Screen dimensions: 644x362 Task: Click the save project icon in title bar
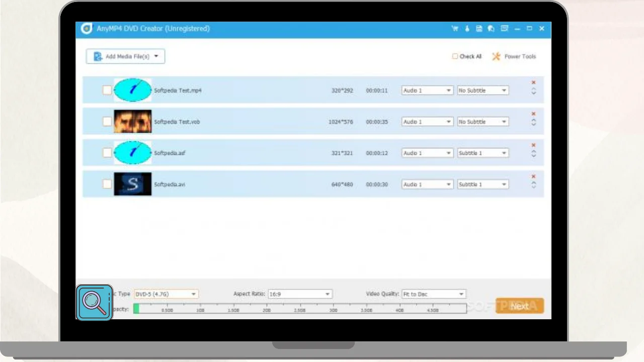click(479, 29)
